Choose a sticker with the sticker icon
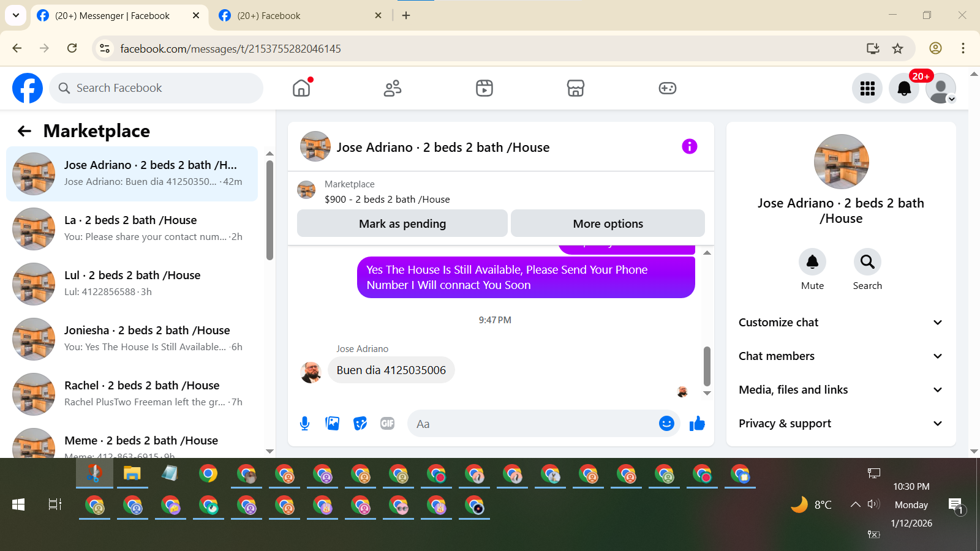This screenshot has height=551, width=980. click(360, 424)
